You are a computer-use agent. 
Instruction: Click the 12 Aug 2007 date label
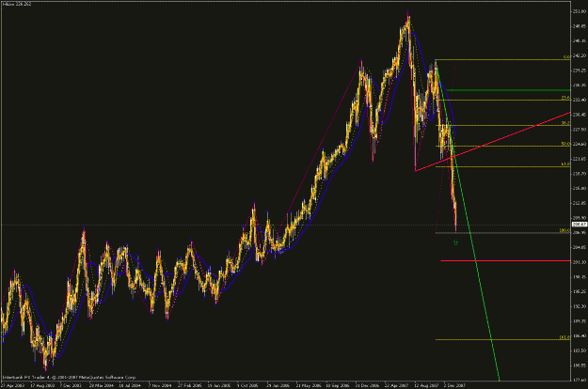pos(426,385)
